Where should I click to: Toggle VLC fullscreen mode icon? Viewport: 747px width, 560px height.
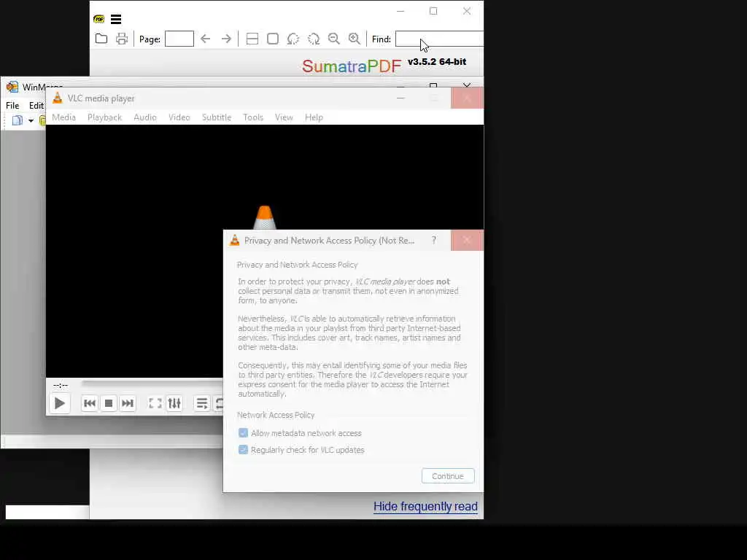[x=155, y=403]
